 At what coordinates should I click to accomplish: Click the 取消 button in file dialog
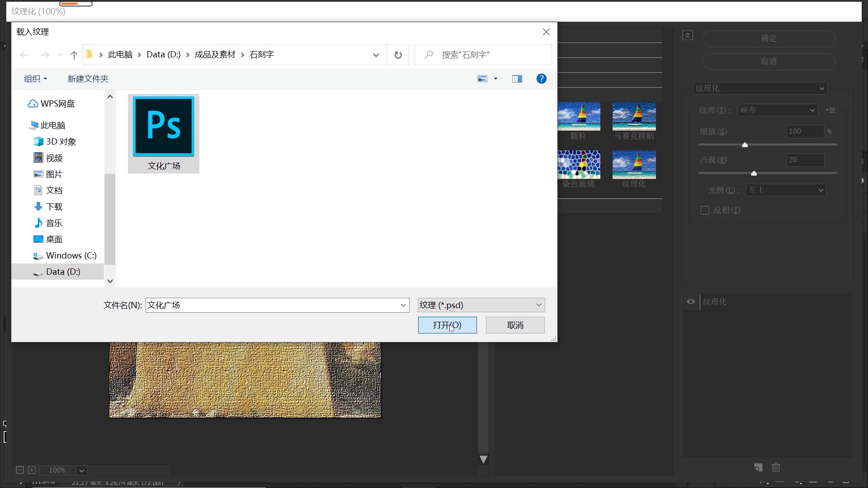(x=515, y=325)
